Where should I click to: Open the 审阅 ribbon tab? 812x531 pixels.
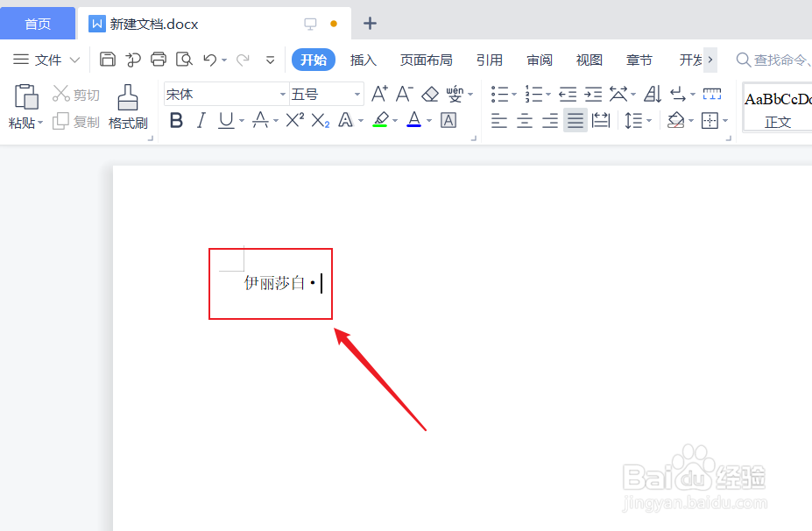pyautogui.click(x=540, y=60)
